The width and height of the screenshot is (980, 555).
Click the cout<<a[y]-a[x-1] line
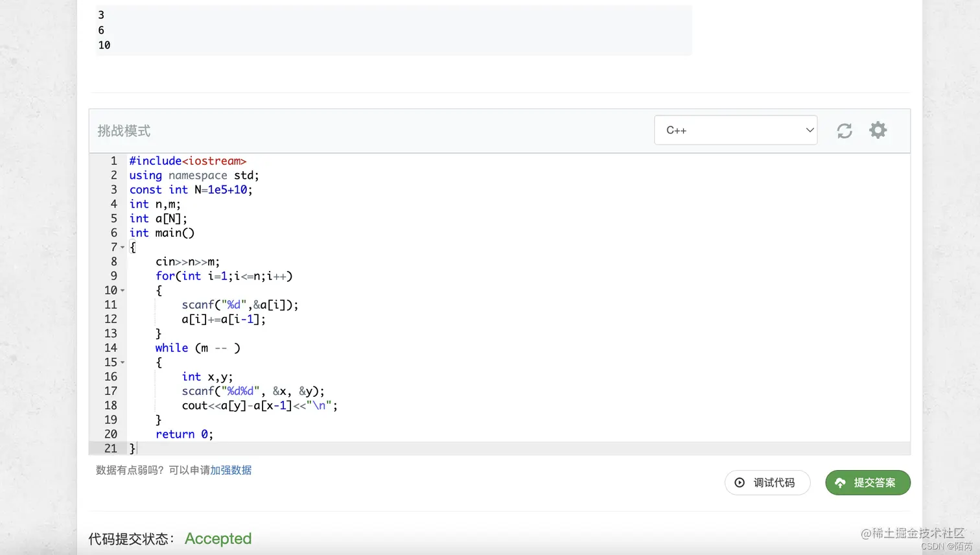(x=259, y=405)
